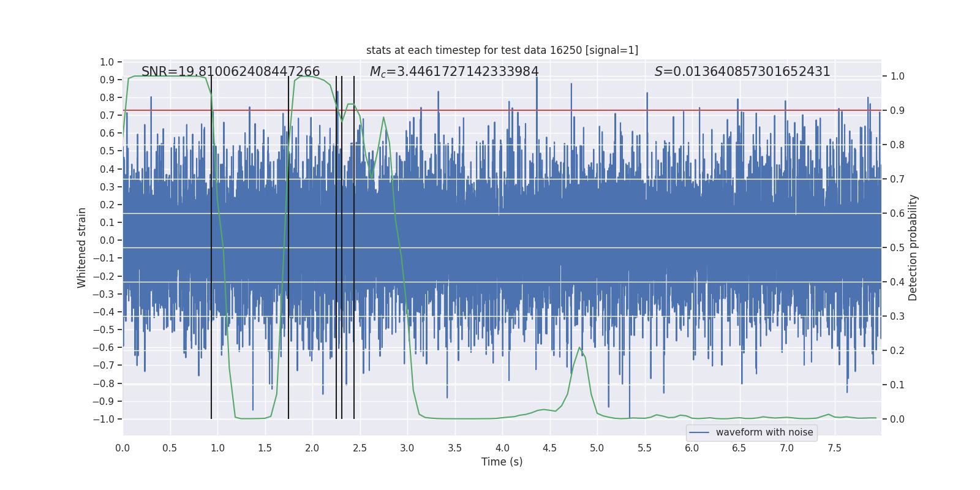Image resolution: width=980 pixels, height=490 pixels.
Task: Click the black vertical marker just before 1.0 s
Action: [211, 247]
